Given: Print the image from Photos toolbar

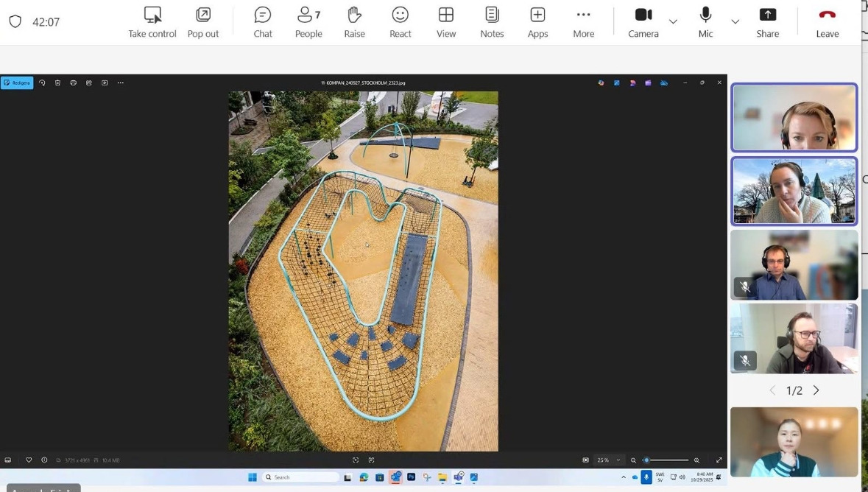Looking at the screenshot, I should coord(73,82).
